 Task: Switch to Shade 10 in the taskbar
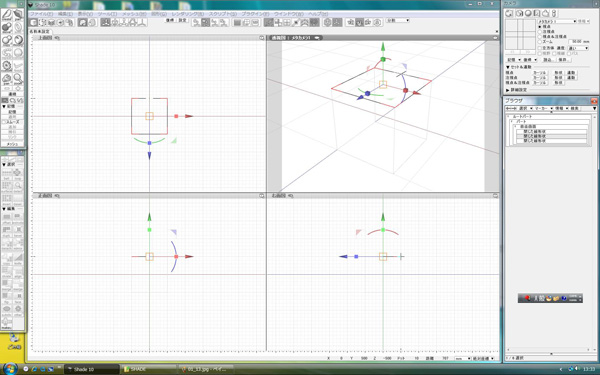[x=91, y=369]
